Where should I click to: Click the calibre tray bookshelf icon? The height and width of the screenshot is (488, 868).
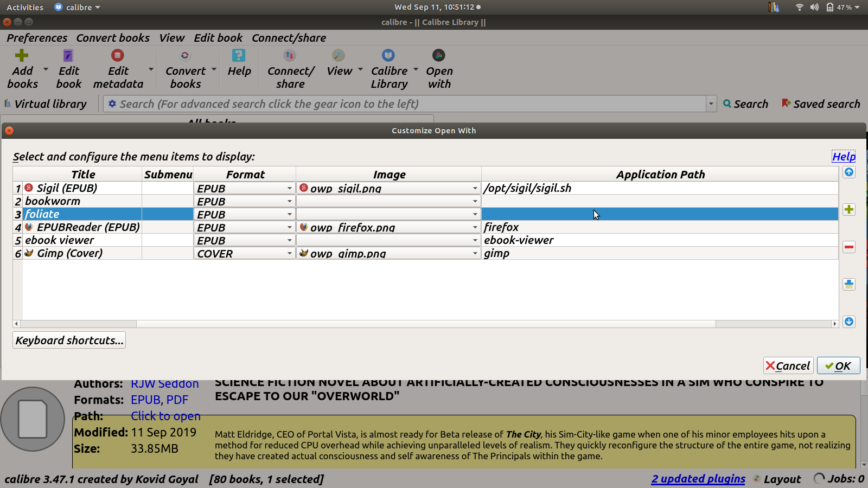pos(774,7)
